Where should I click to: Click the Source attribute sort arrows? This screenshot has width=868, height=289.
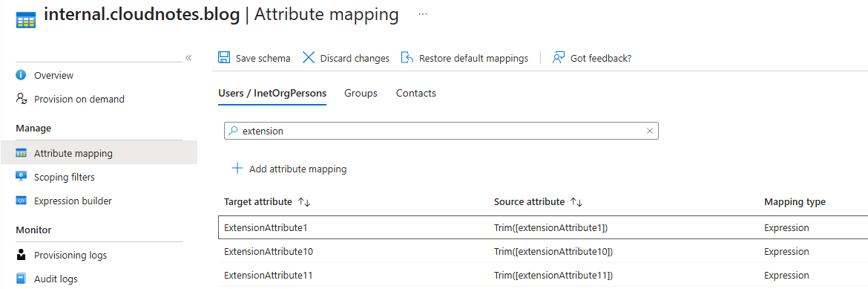pos(576,203)
